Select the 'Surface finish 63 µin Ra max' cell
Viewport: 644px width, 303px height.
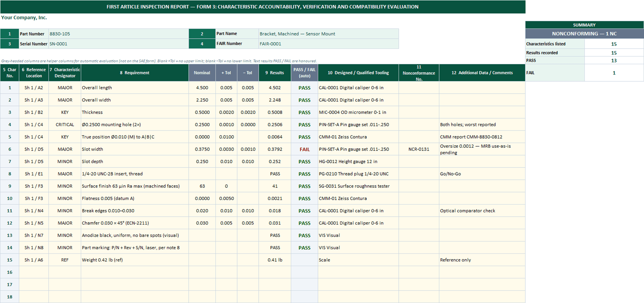tap(135, 186)
